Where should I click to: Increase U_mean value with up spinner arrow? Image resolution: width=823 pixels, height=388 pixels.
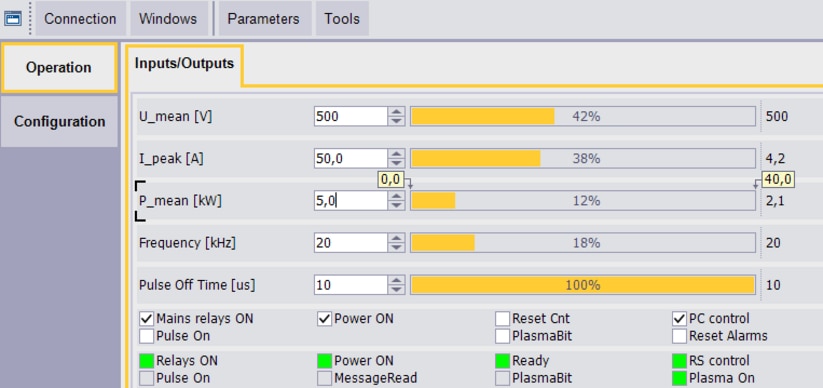(x=397, y=111)
